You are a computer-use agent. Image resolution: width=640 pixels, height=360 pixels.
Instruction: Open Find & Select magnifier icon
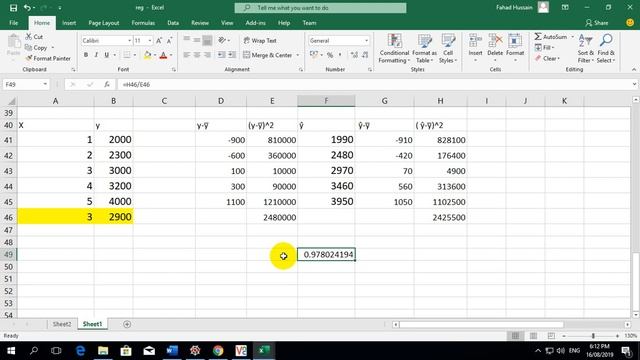tap(606, 41)
